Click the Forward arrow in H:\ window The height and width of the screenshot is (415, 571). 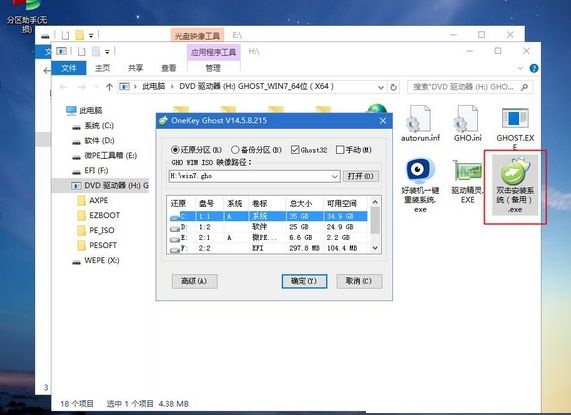(82, 87)
